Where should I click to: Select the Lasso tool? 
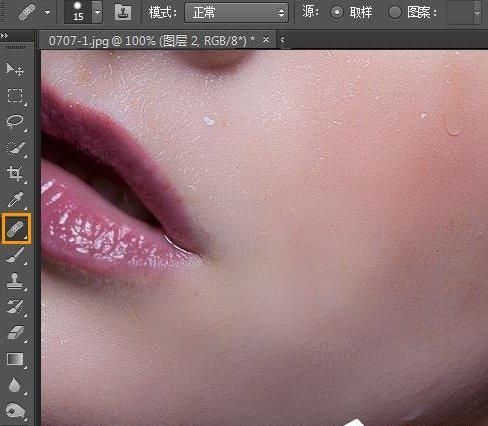tap(15, 122)
